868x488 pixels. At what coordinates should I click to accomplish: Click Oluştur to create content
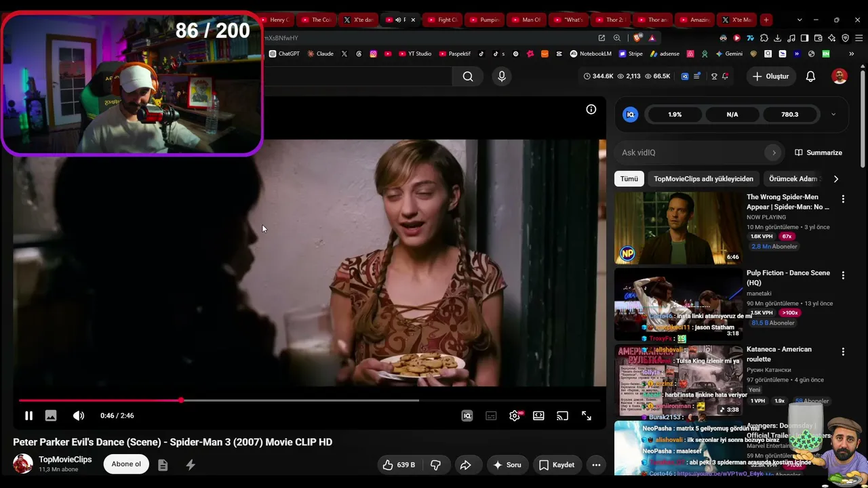[771, 77]
